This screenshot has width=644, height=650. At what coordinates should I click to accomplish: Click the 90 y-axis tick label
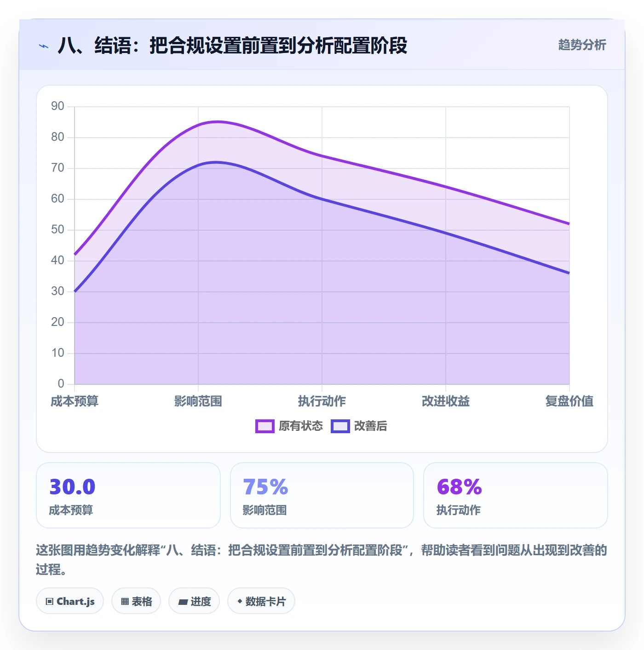57,106
